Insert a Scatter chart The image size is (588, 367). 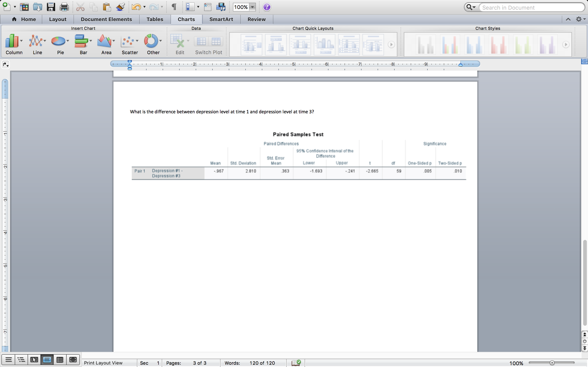(128, 41)
